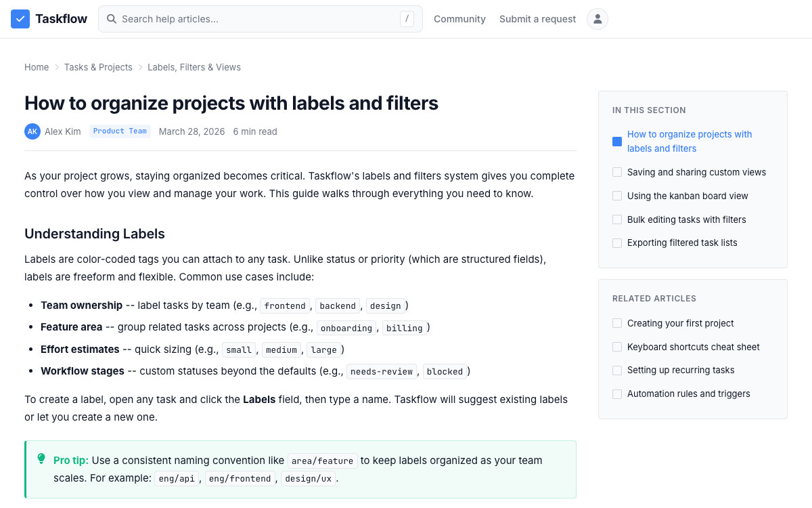Open Labels, Filters & Views breadcrumb
812x508 pixels.
tap(194, 67)
